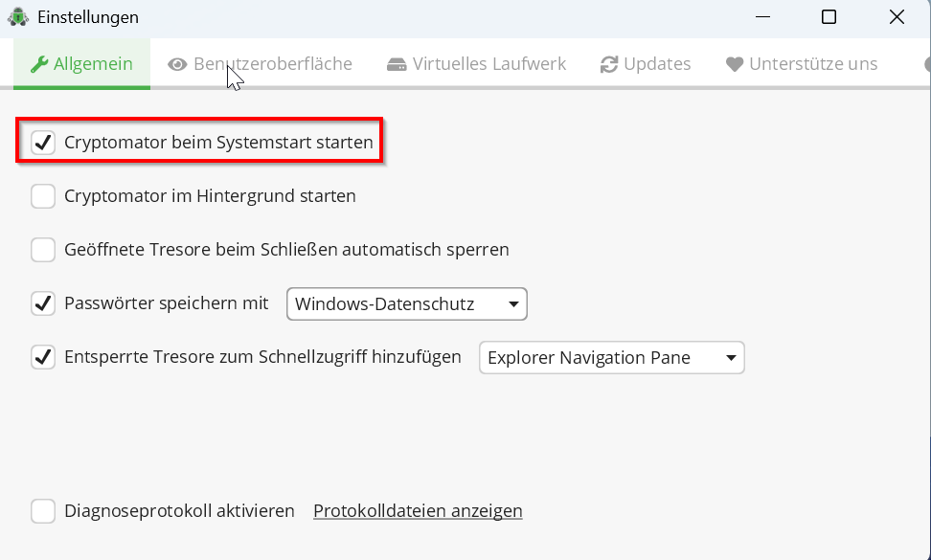
Task: Expand the password storage method selector
Action: tap(406, 303)
